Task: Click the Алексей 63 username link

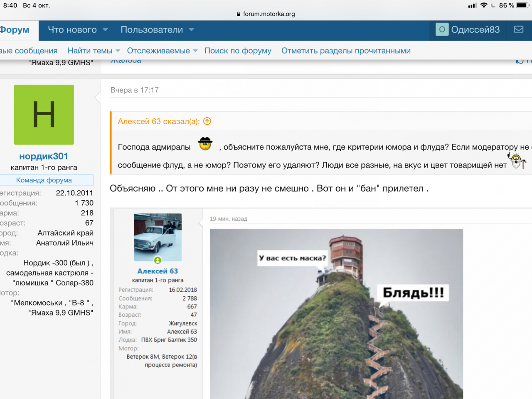Action: click(158, 271)
